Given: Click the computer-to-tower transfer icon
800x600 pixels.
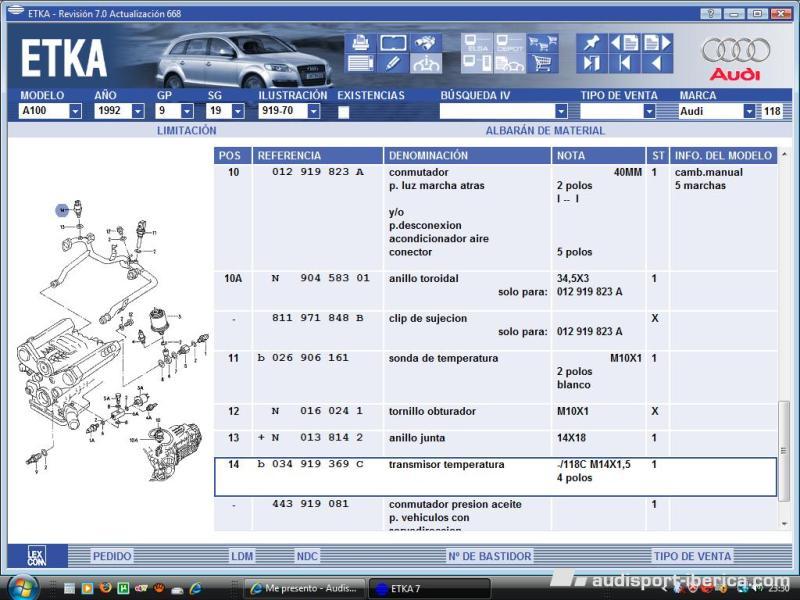Looking at the screenshot, I should point(477,63).
